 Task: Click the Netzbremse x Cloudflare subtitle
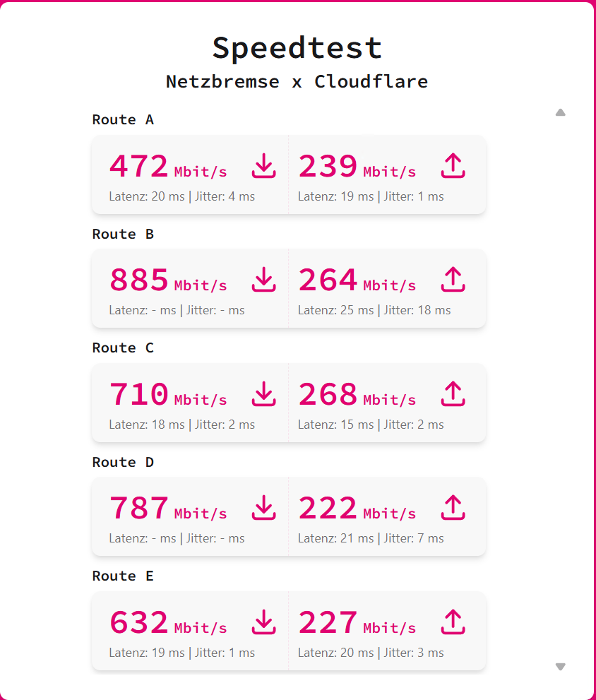click(x=297, y=82)
